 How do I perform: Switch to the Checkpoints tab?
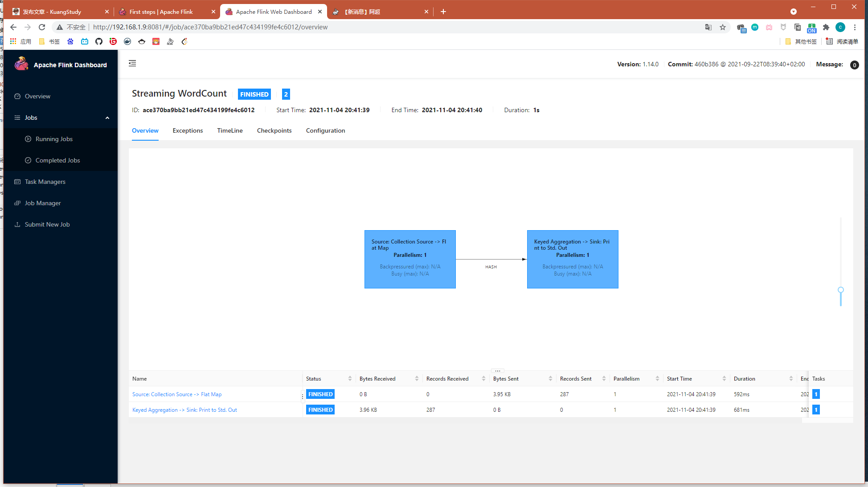click(274, 130)
